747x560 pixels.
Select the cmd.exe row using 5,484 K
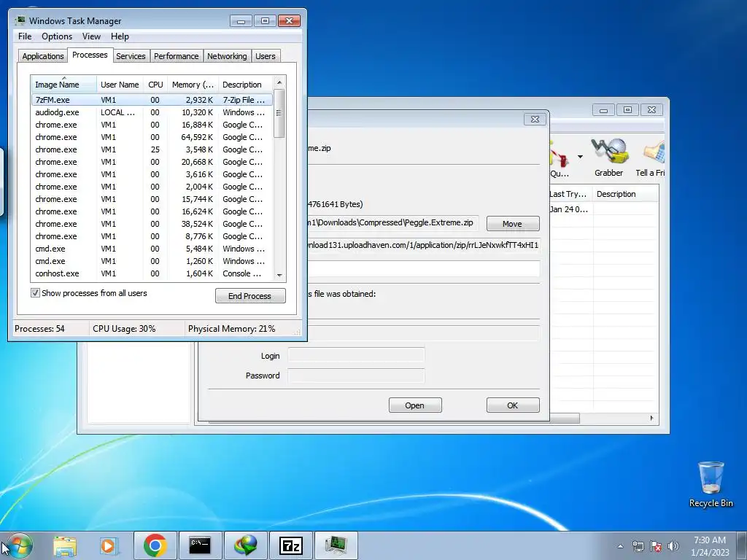click(152, 249)
